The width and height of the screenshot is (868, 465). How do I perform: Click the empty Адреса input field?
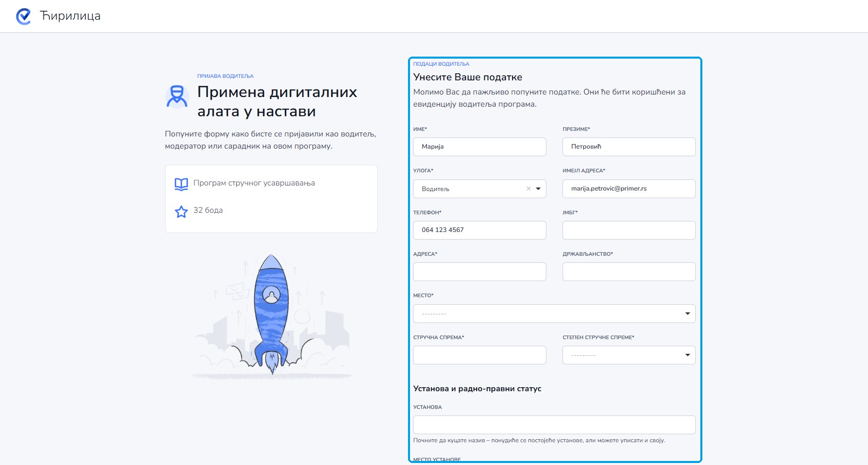(479, 271)
